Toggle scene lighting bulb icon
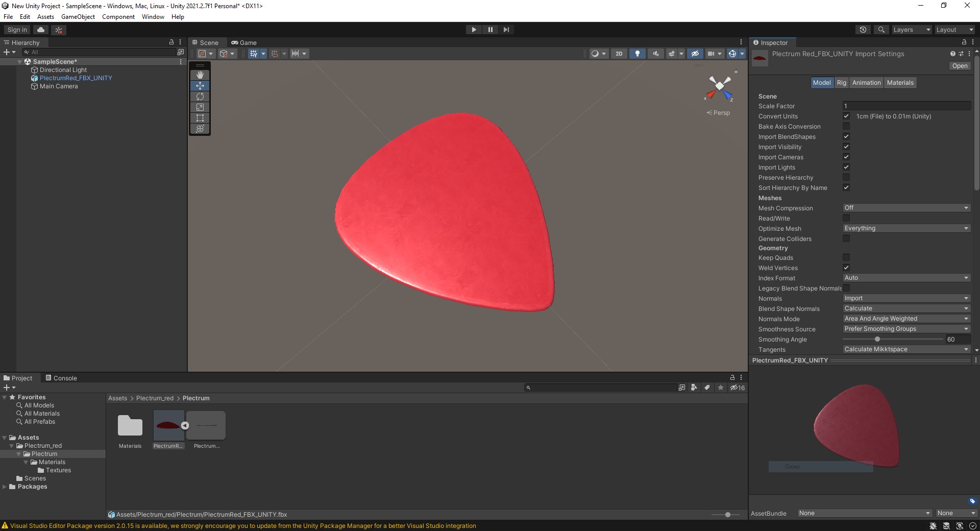The height and width of the screenshot is (531, 980). pos(637,54)
